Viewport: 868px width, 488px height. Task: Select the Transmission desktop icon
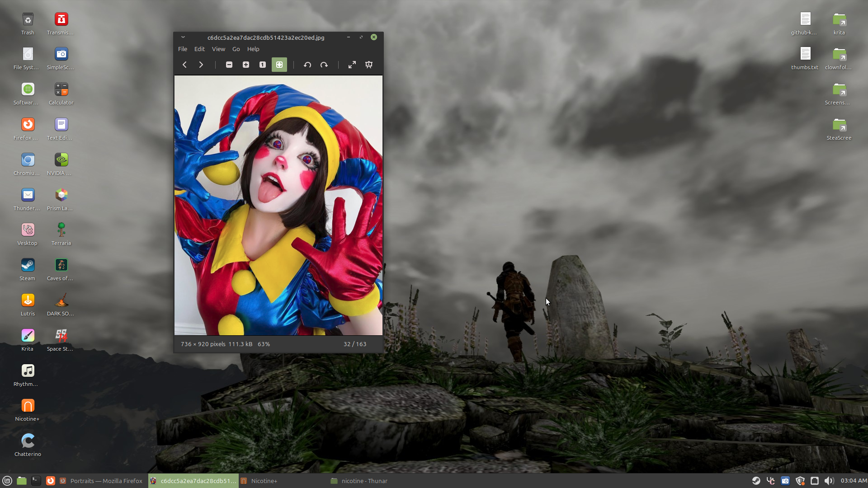(x=61, y=23)
